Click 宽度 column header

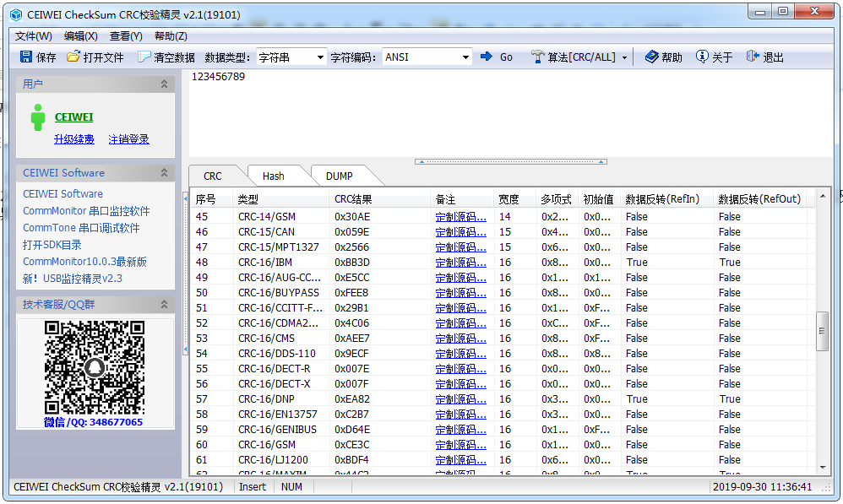pos(514,199)
